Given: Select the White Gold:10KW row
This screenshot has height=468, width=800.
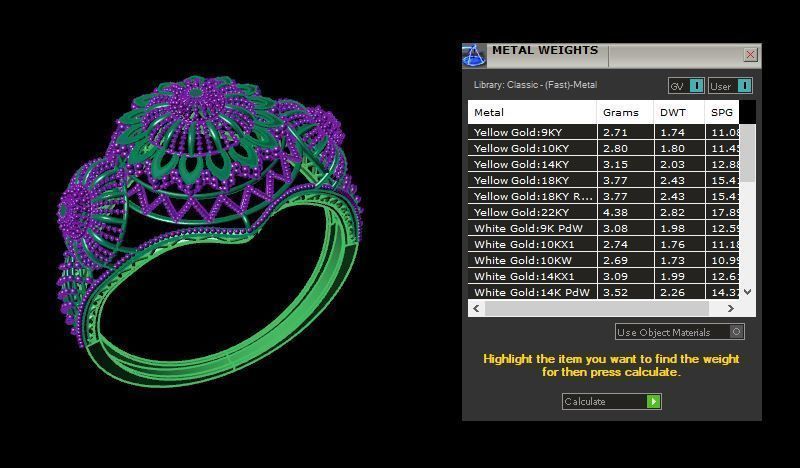Looking at the screenshot, I should (x=604, y=260).
